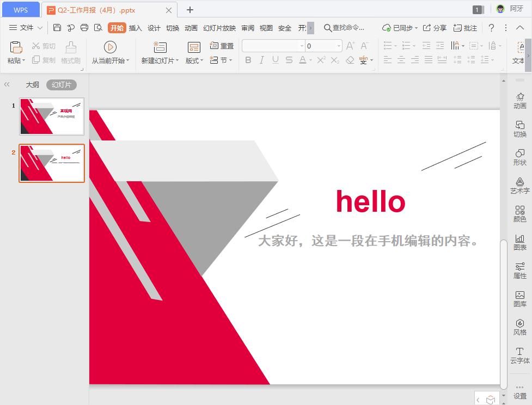This screenshot has height=405, width=532.
Task: Click the Undo icon
Action: click(71, 28)
